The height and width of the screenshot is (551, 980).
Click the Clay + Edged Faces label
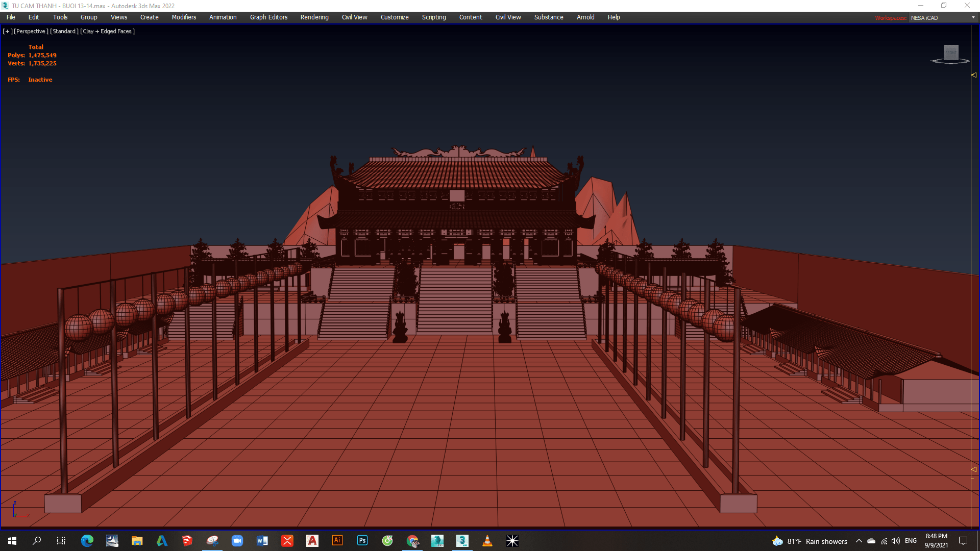pos(108,32)
